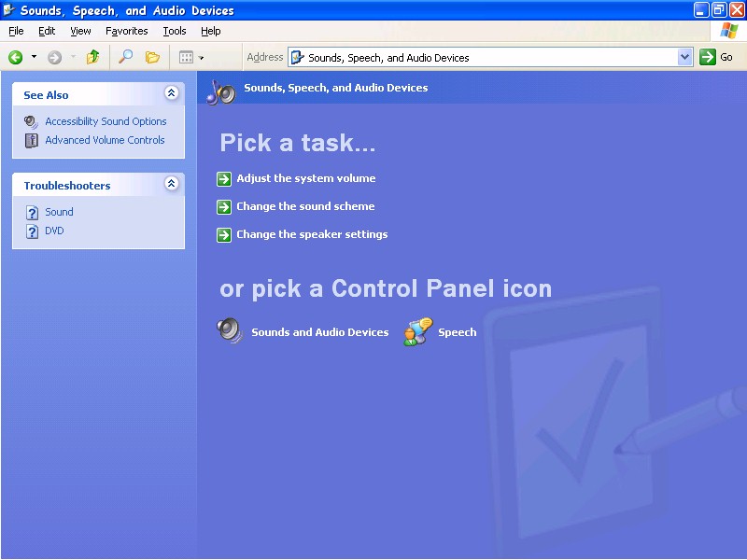Viewport: 747px width, 560px height.
Task: Open the Help menu
Action: [x=211, y=32]
